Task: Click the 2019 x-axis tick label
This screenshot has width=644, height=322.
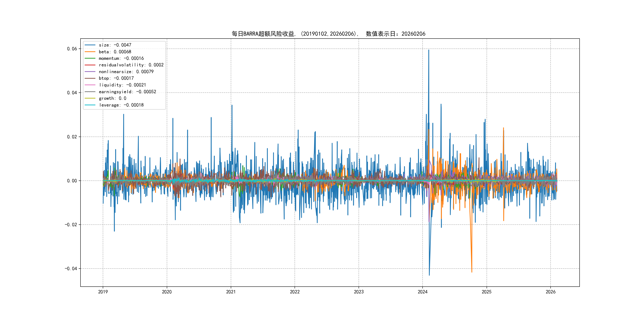Action: click(x=103, y=292)
